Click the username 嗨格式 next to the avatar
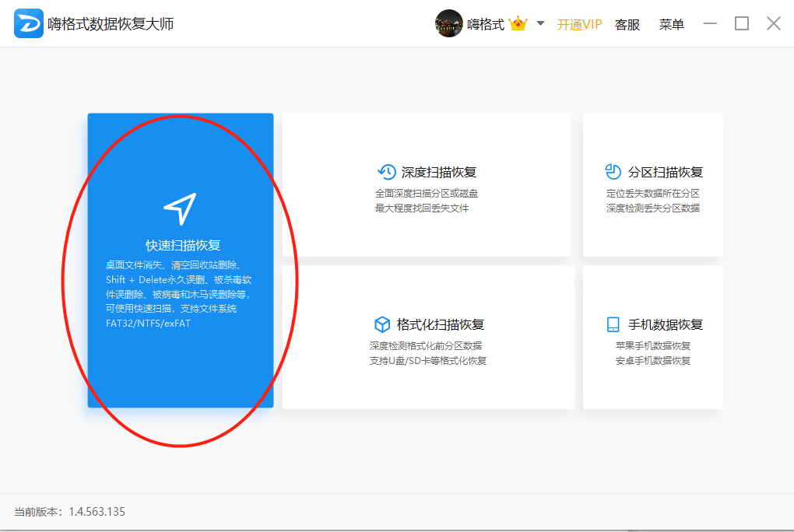The image size is (794, 532). (x=487, y=23)
